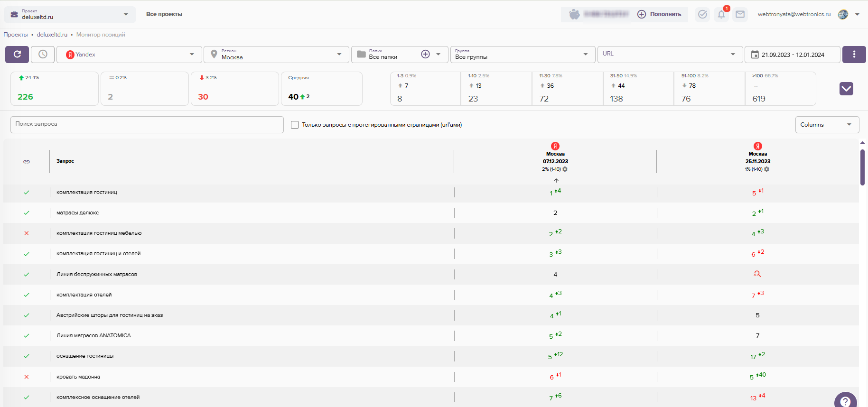The width and height of the screenshot is (868, 407).
Task: Open the schedule clock icon
Action: (43, 55)
